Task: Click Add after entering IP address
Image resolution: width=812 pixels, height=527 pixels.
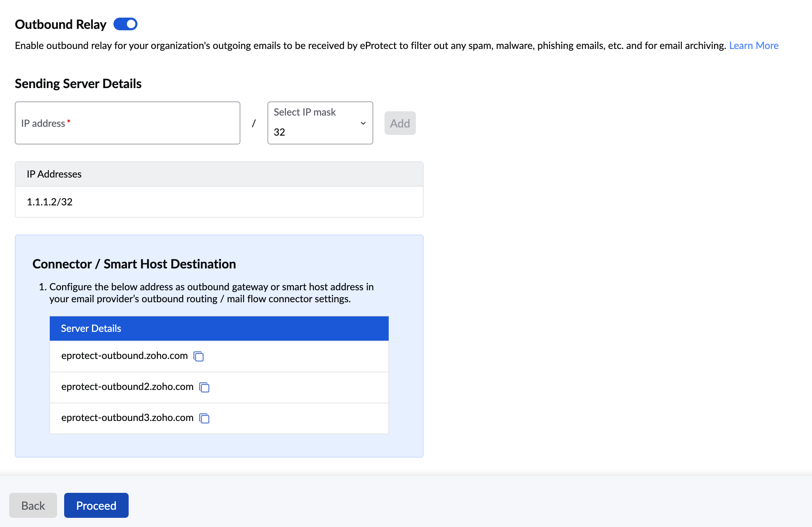Action: point(400,123)
